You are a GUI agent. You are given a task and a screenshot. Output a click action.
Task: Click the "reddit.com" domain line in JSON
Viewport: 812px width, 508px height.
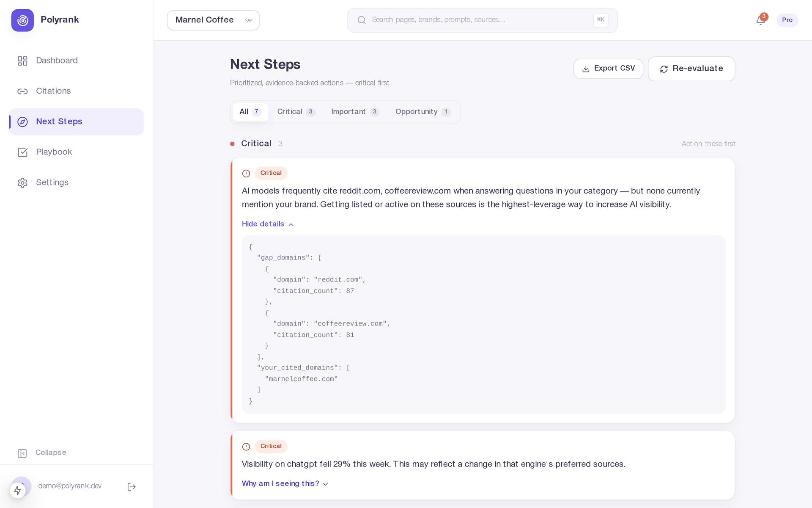pos(320,280)
